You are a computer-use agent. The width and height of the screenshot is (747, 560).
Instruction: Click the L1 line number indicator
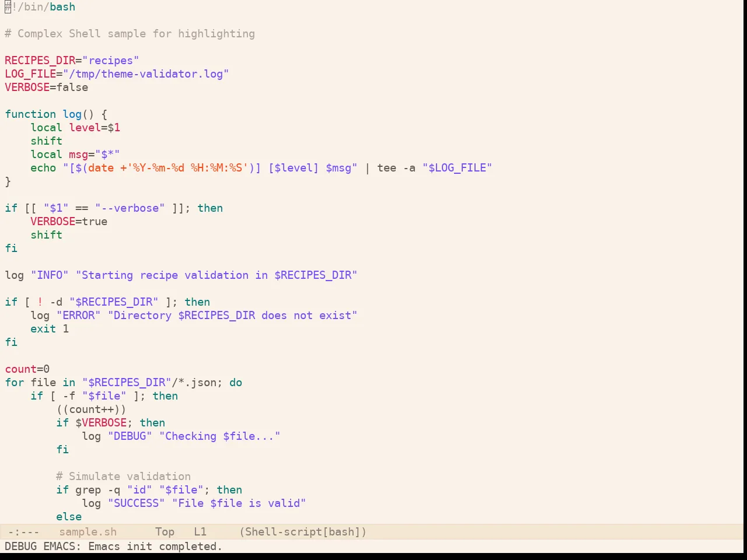(x=200, y=532)
